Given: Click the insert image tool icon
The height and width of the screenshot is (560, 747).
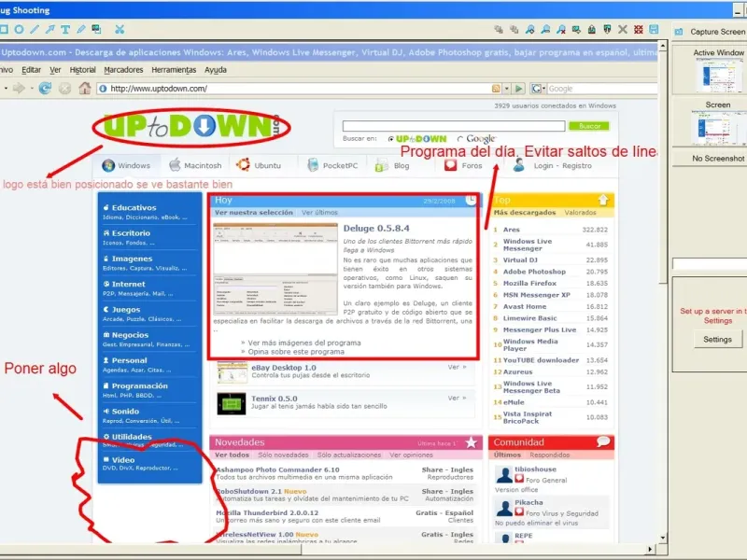Looking at the screenshot, I should (x=97, y=30).
